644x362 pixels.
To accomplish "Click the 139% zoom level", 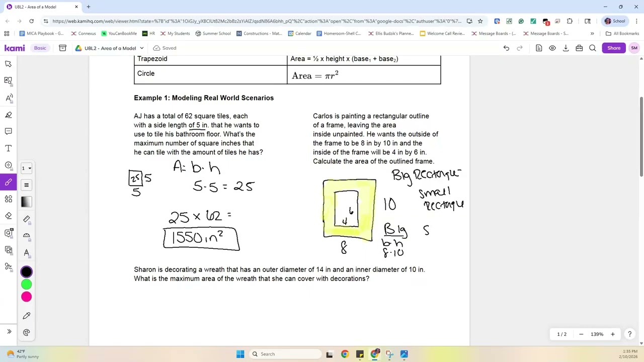I will tap(597, 334).
